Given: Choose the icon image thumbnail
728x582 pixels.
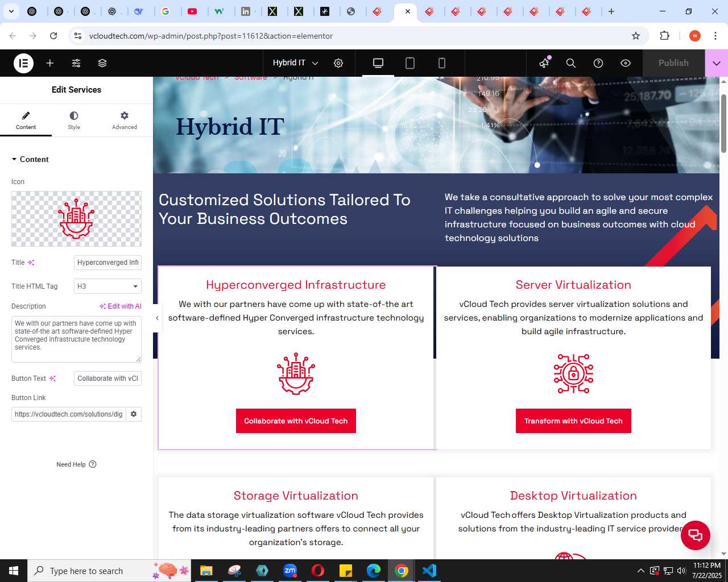Looking at the screenshot, I should pyautogui.click(x=76, y=219).
